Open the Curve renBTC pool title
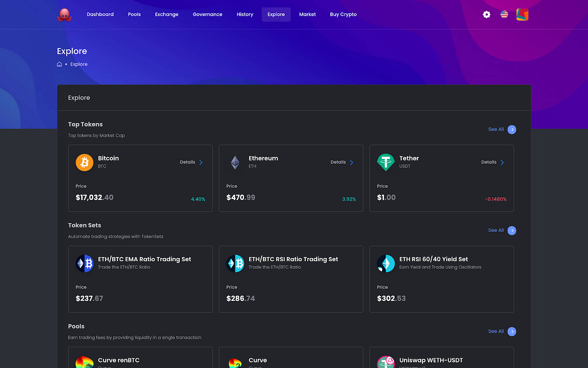Screen dimensions: 588x368 [119, 360]
